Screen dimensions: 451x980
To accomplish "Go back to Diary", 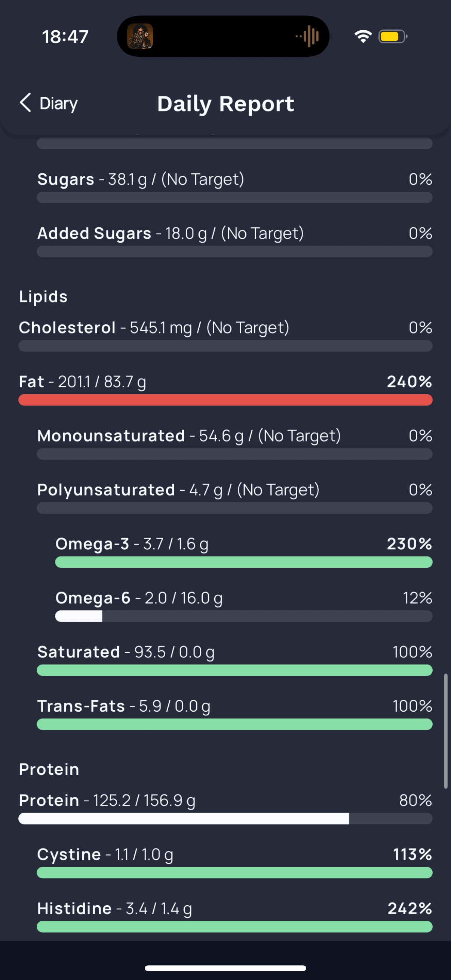I will point(49,103).
